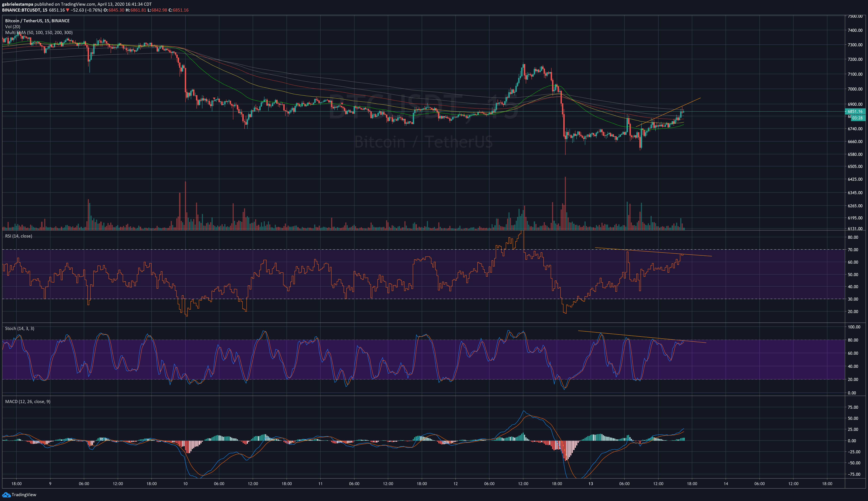Click date label '9' on time axis
The height and width of the screenshot is (501, 868).
[x=50, y=483]
